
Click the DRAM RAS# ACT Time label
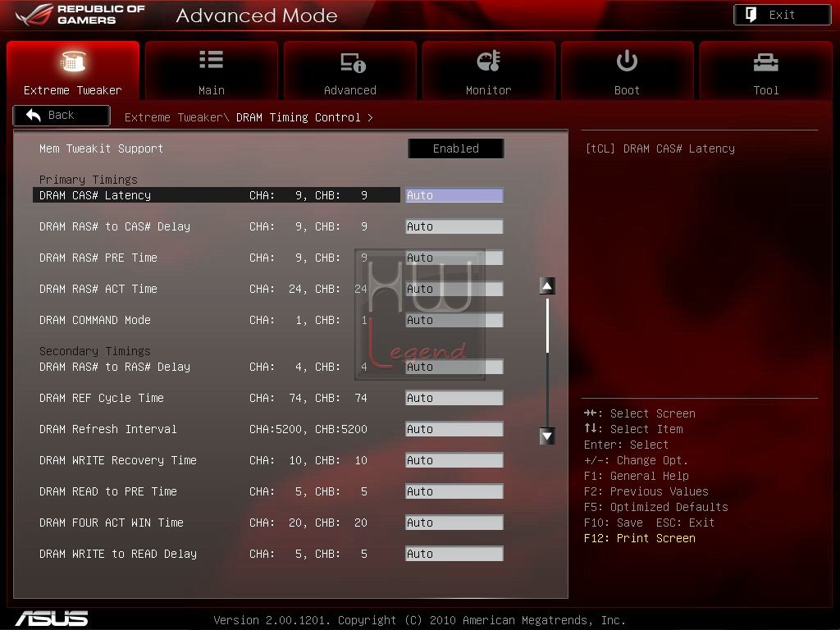pyautogui.click(x=98, y=289)
